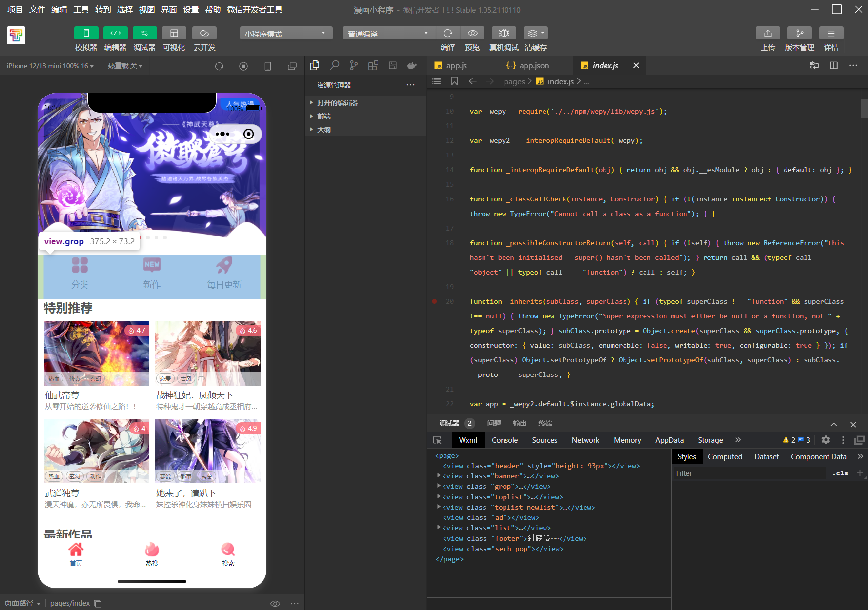Screen dimensions: 868x610
Task: Start real device debugging (真机调试)
Action: click(504, 33)
